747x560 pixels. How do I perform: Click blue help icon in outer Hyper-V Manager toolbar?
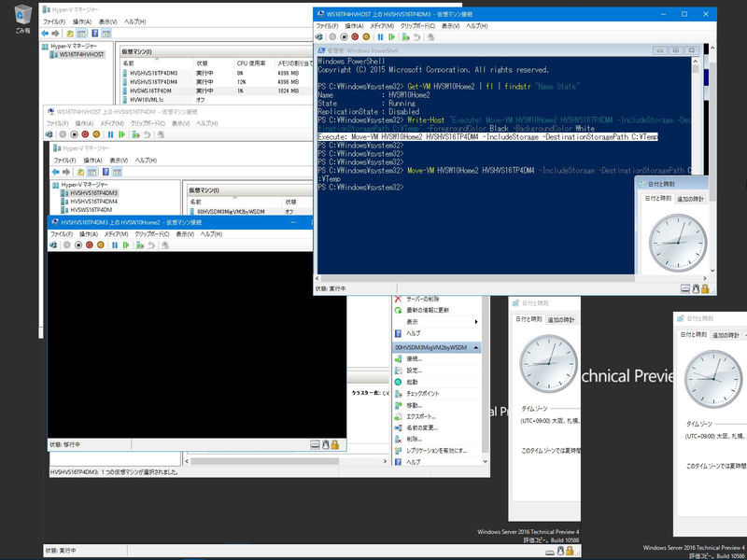(95, 34)
